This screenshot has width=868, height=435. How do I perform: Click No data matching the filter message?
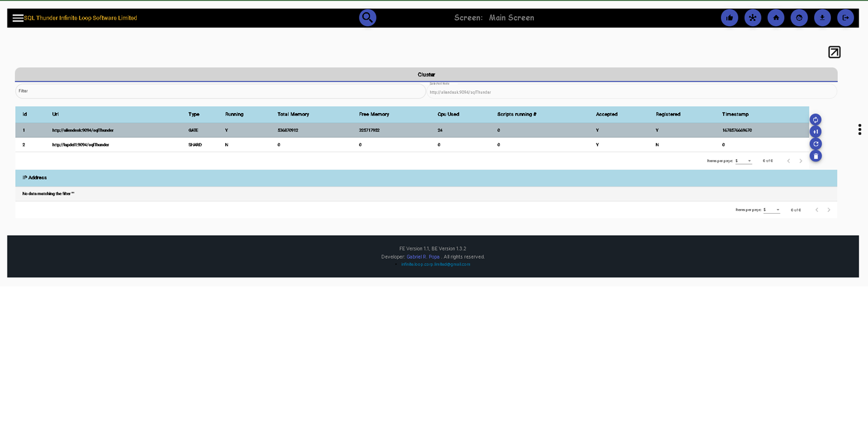click(49, 194)
